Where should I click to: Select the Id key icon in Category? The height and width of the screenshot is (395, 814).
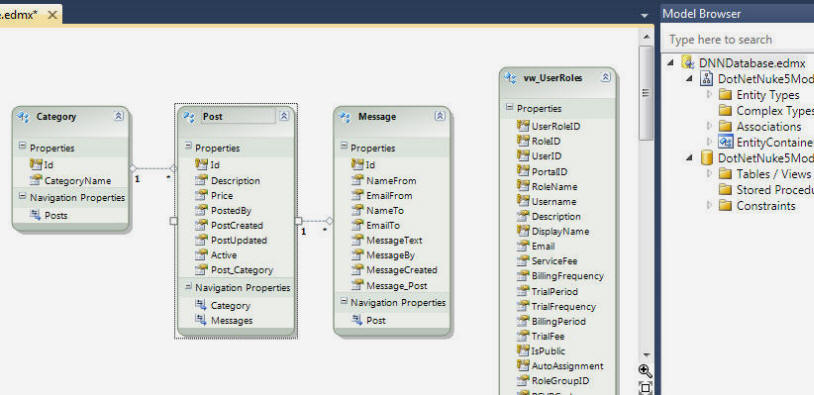[x=36, y=165]
